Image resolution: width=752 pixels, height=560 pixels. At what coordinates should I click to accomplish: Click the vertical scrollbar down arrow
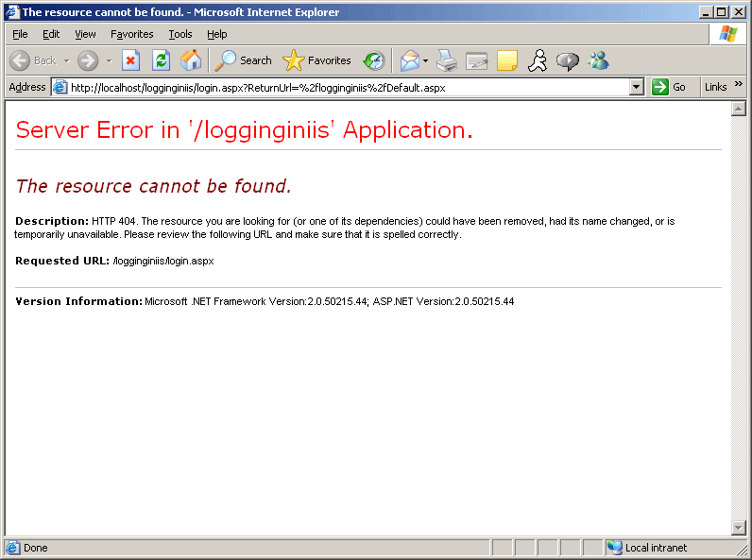coord(739,527)
